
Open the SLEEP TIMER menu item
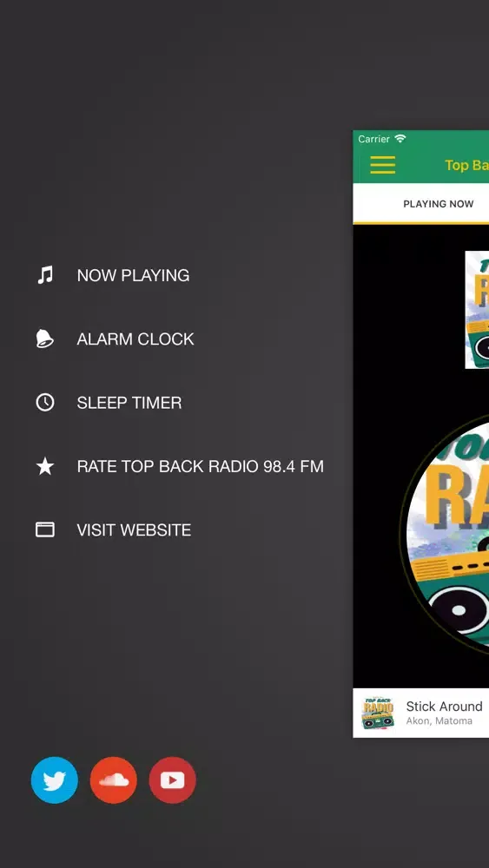click(x=129, y=403)
